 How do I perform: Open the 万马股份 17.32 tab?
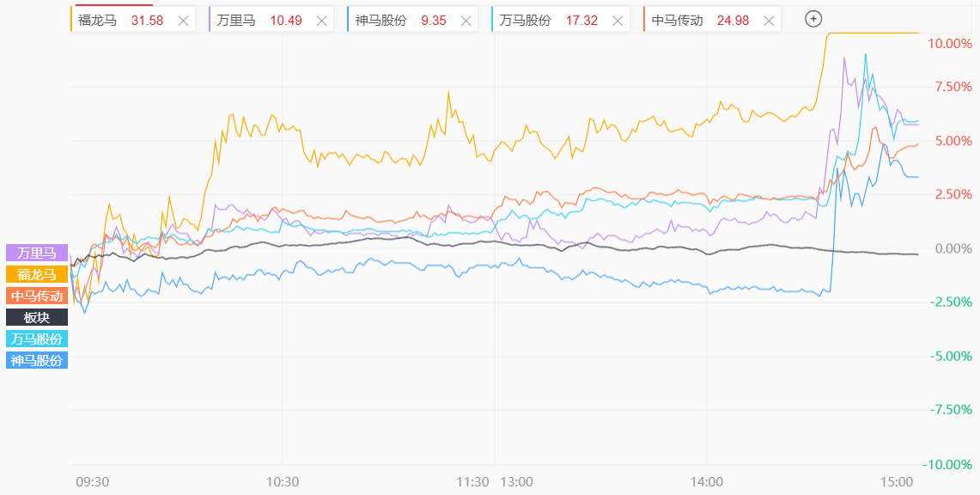(x=550, y=21)
